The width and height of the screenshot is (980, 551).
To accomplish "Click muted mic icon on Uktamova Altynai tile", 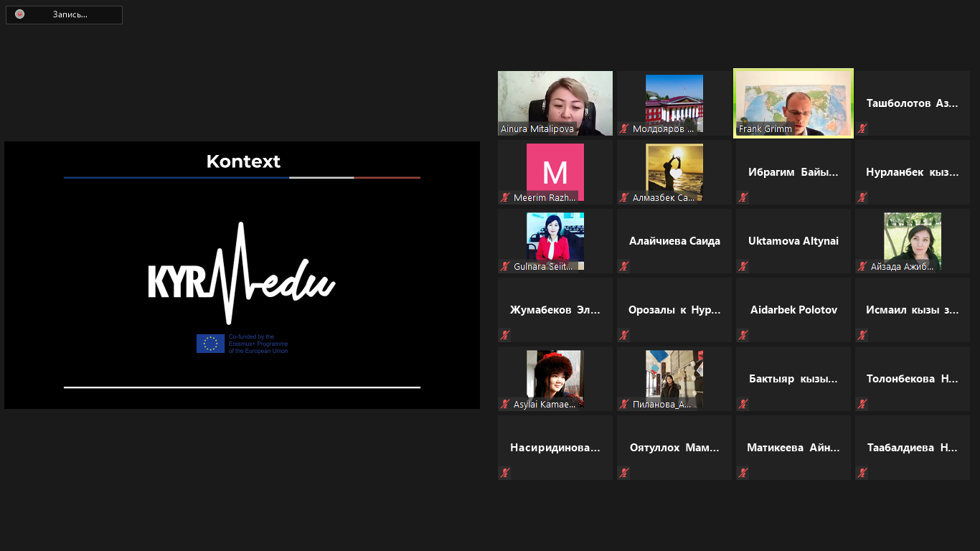I will (x=743, y=267).
